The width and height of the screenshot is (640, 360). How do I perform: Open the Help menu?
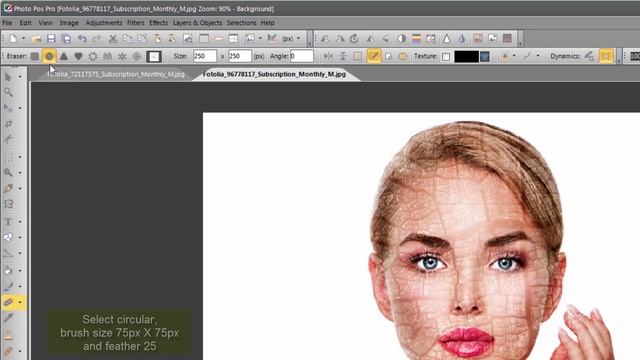pyautogui.click(x=267, y=23)
